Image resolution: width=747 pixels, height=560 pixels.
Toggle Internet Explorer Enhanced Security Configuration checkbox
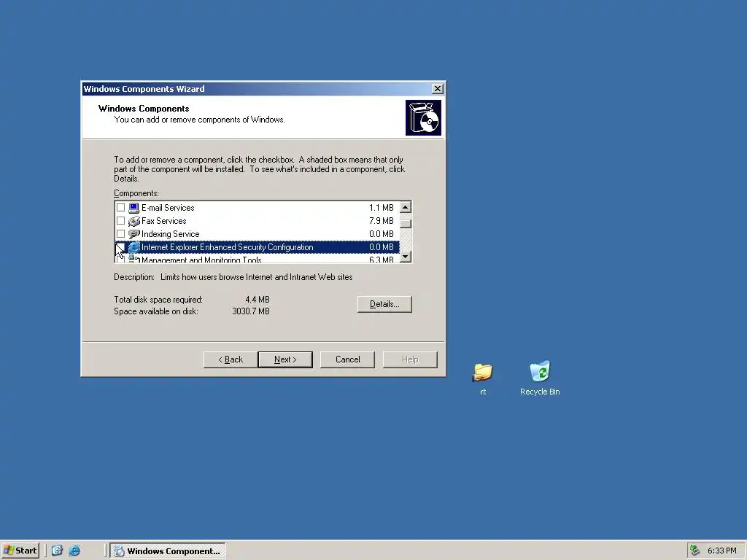tap(120, 247)
